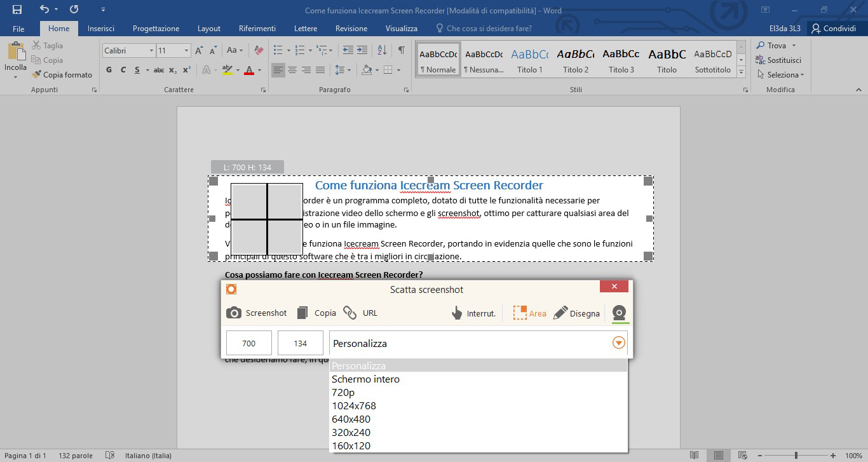Toggle bold formatting (G)

[109, 70]
